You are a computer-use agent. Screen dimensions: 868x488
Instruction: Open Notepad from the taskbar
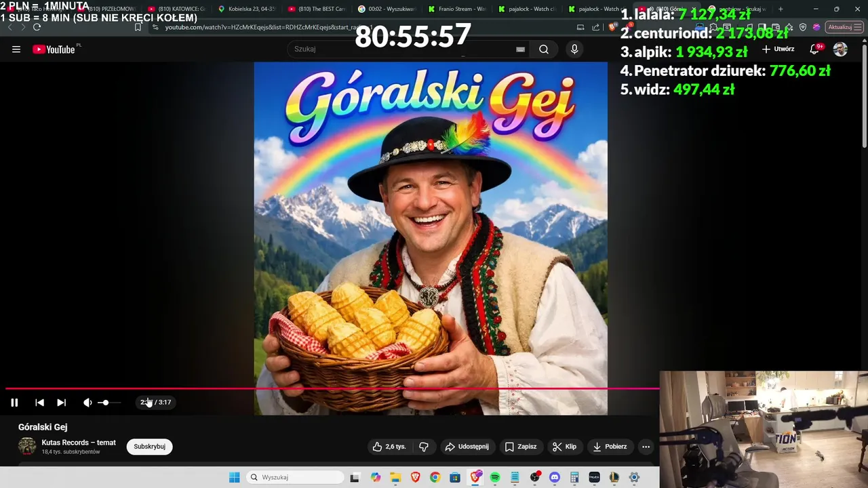click(x=515, y=477)
